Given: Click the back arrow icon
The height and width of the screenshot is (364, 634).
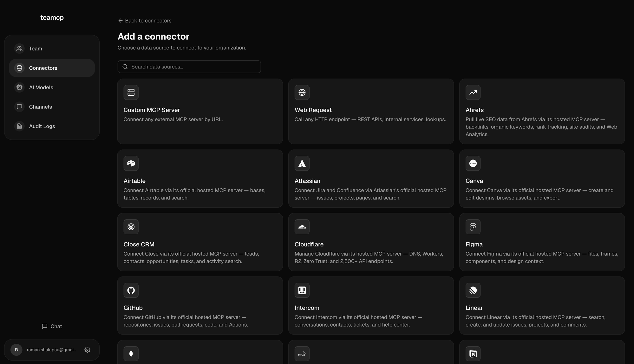Looking at the screenshot, I should point(121,21).
